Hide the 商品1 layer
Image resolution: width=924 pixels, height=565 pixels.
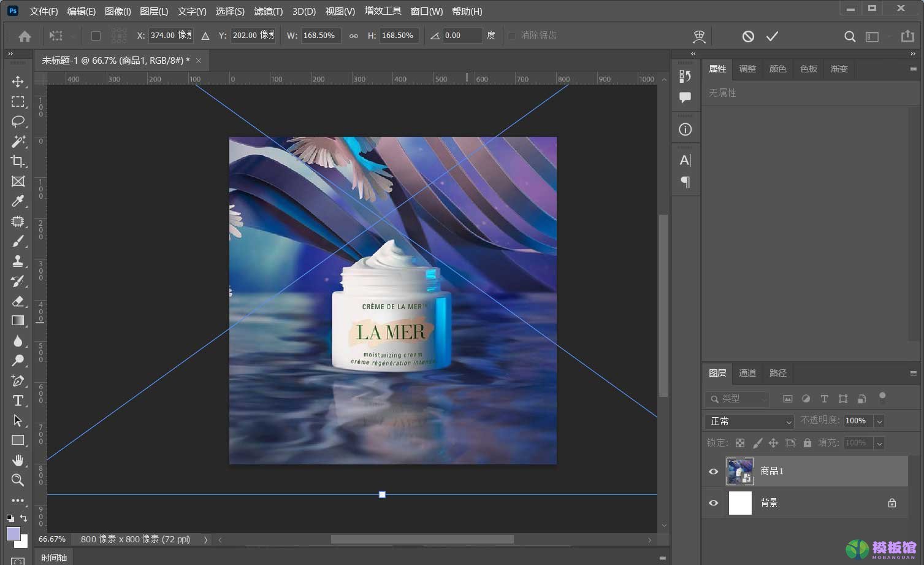point(714,471)
